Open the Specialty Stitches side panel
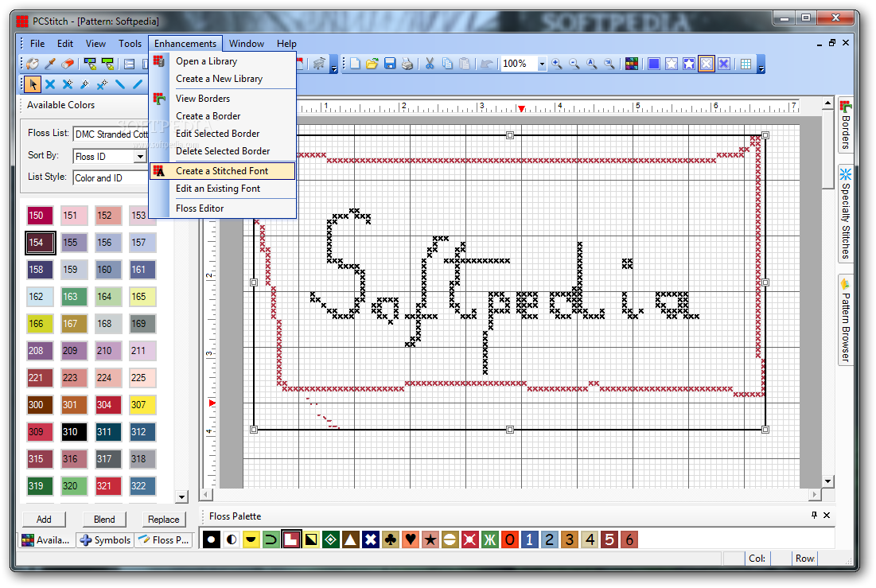The width and height of the screenshot is (876, 588). pos(845,213)
